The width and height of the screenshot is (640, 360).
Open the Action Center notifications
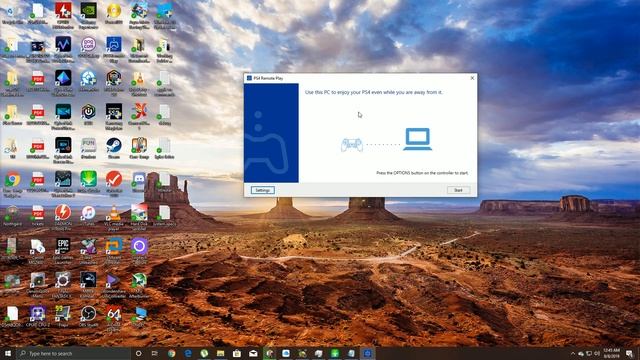coord(629,353)
